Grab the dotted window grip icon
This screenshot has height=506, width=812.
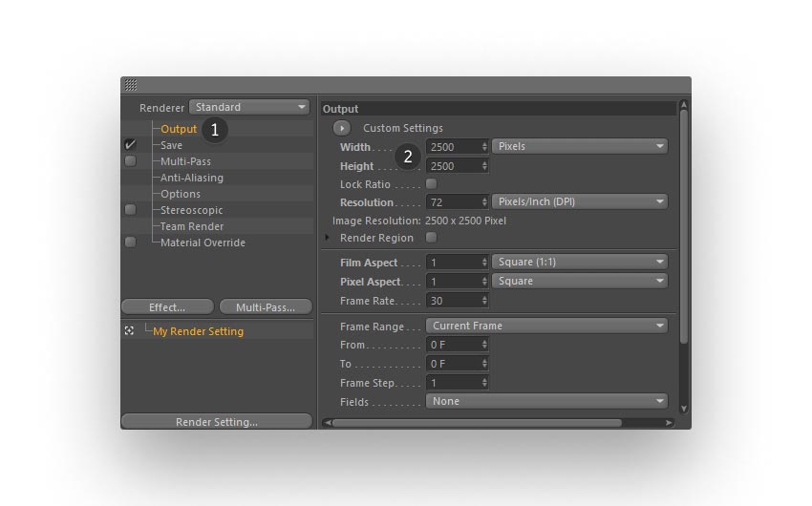[131, 85]
